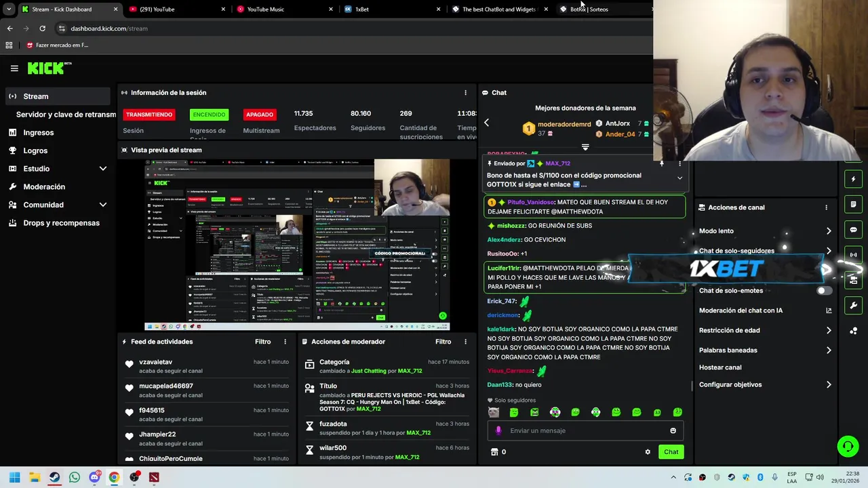868x488 pixels.
Task: Open Google Chrome from the taskbar
Action: click(x=114, y=477)
